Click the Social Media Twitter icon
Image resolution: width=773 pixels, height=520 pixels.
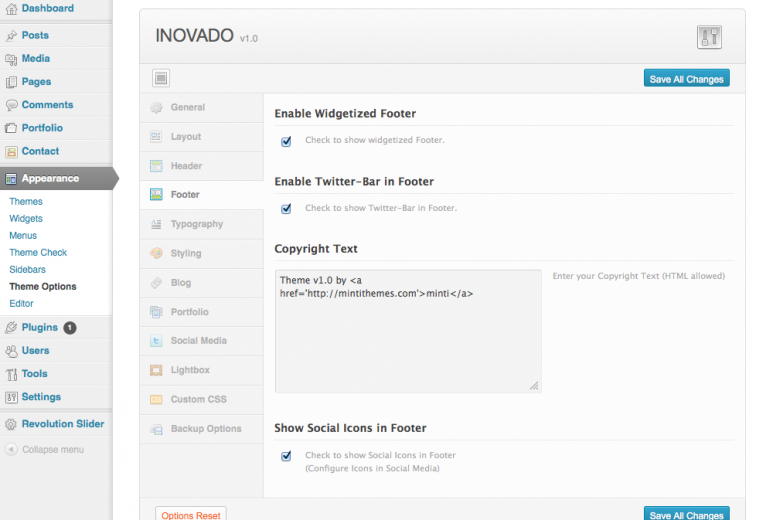pyautogui.click(x=156, y=341)
